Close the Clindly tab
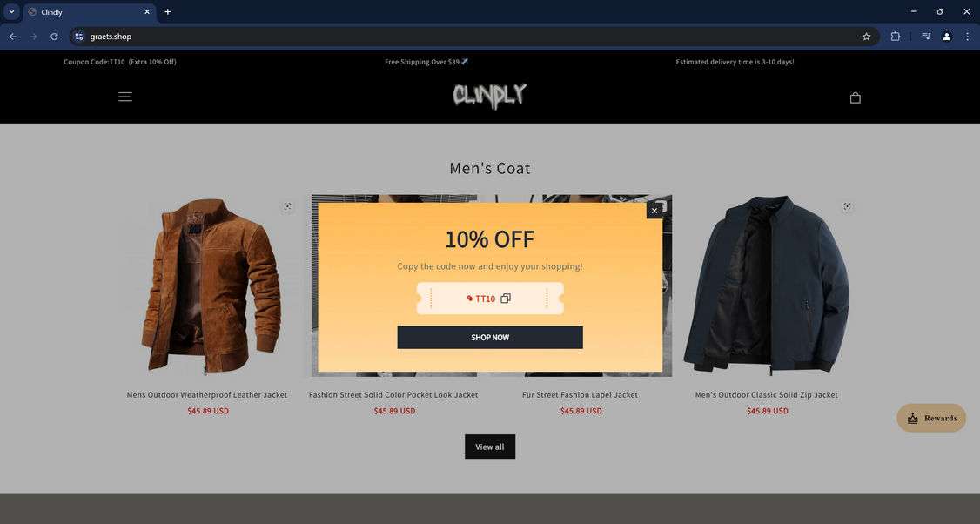 [x=147, y=12]
